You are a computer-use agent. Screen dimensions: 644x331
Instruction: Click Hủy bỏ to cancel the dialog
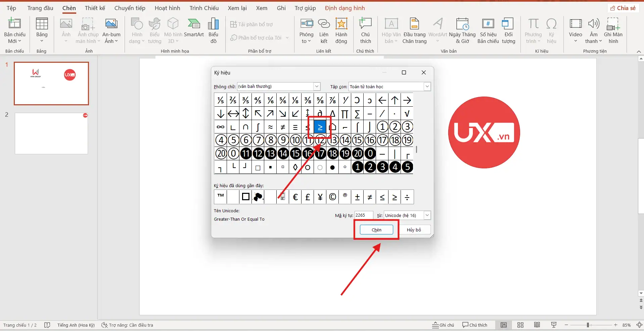click(x=414, y=230)
